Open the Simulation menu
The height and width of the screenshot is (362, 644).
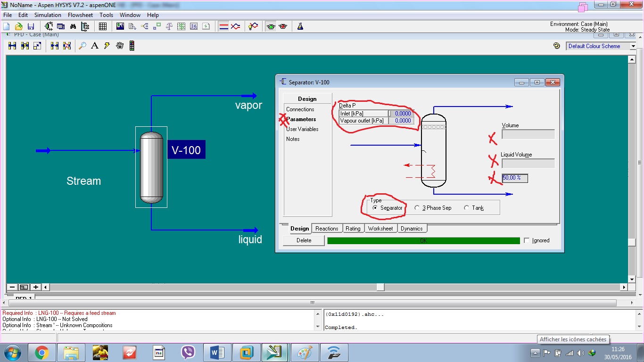click(x=48, y=15)
